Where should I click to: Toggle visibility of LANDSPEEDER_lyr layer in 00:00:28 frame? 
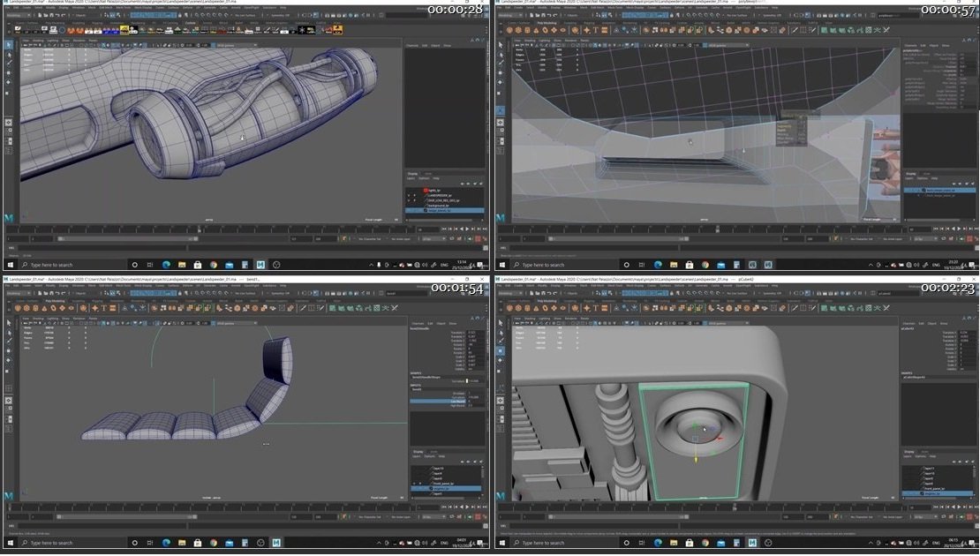pyautogui.click(x=409, y=196)
